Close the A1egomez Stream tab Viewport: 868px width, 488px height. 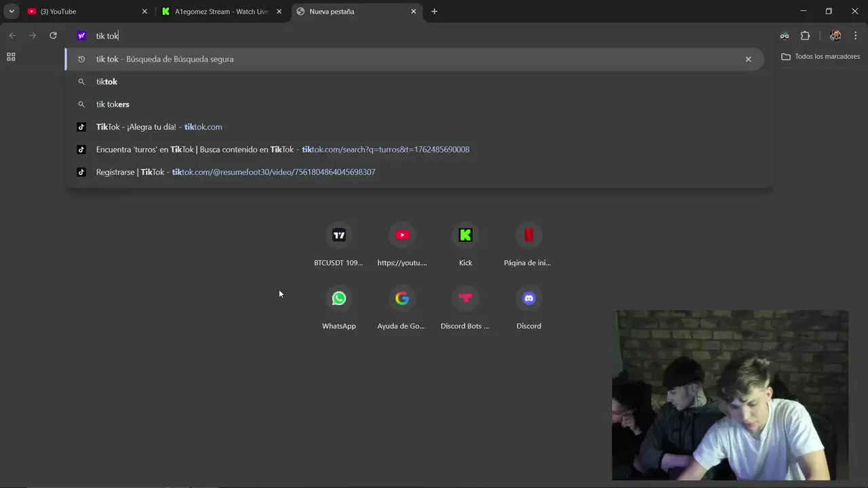pyautogui.click(x=279, y=12)
